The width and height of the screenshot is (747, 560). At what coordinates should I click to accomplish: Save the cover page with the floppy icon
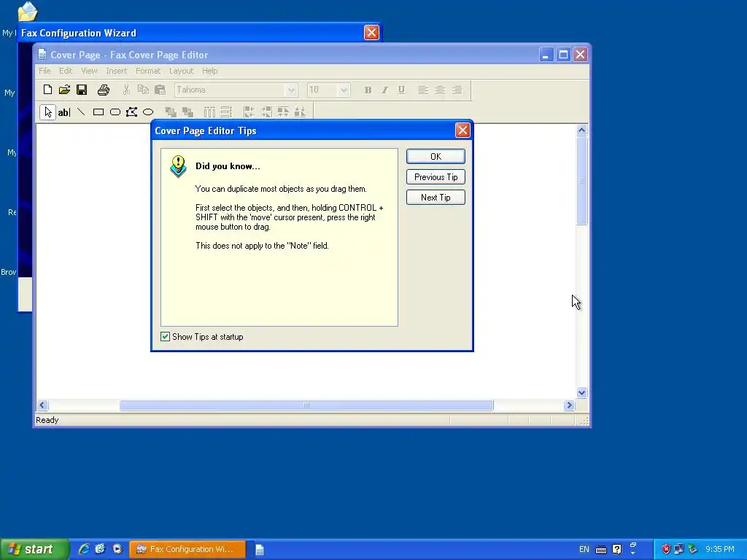tap(82, 90)
